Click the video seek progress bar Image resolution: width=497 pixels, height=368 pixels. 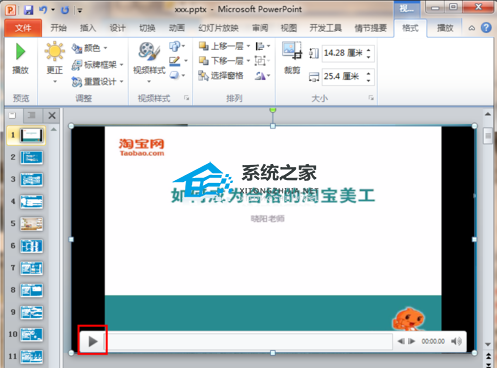[x=249, y=341]
